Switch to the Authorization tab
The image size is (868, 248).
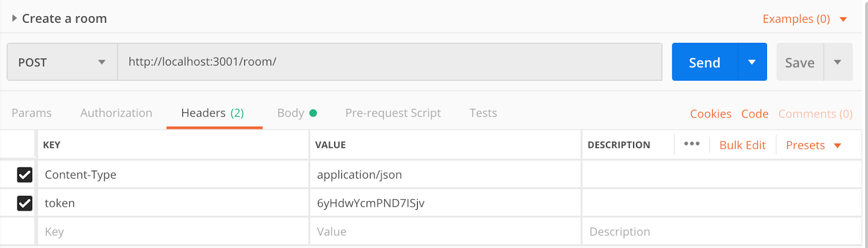pos(116,113)
